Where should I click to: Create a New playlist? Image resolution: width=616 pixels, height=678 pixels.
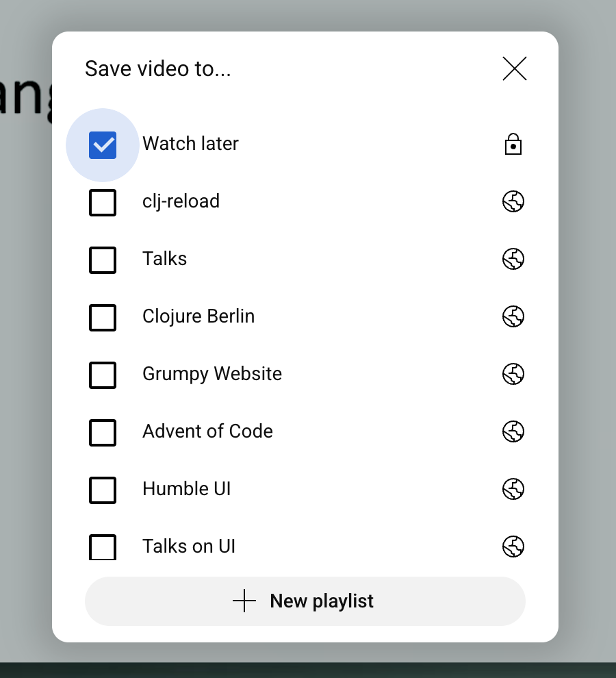pyautogui.click(x=305, y=601)
